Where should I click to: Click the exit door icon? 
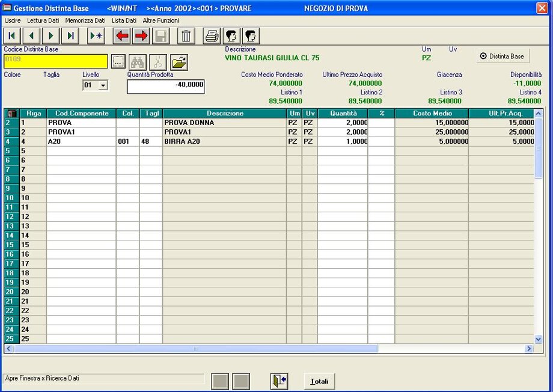pos(279,381)
